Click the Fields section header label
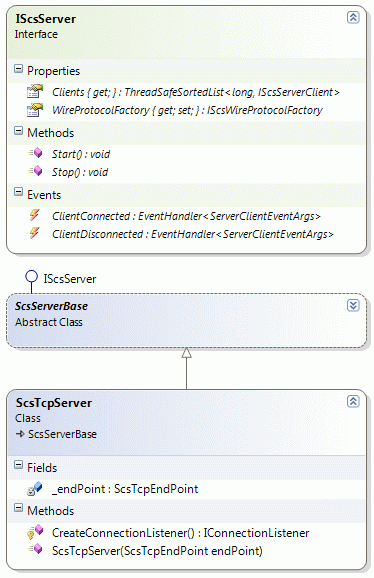 coord(42,468)
